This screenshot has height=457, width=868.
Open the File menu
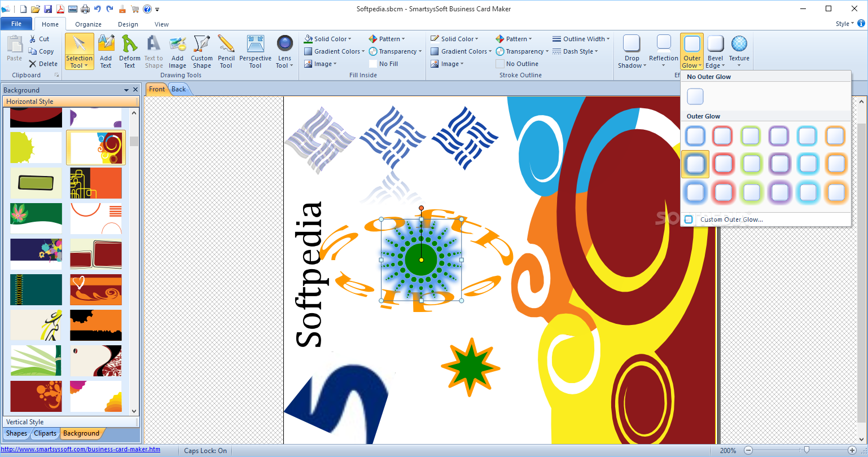click(16, 24)
